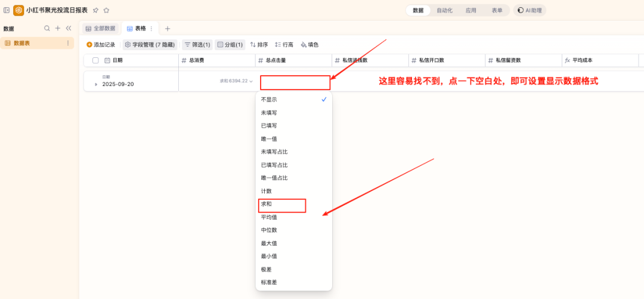Click the plus icon to add a view

[168, 29]
